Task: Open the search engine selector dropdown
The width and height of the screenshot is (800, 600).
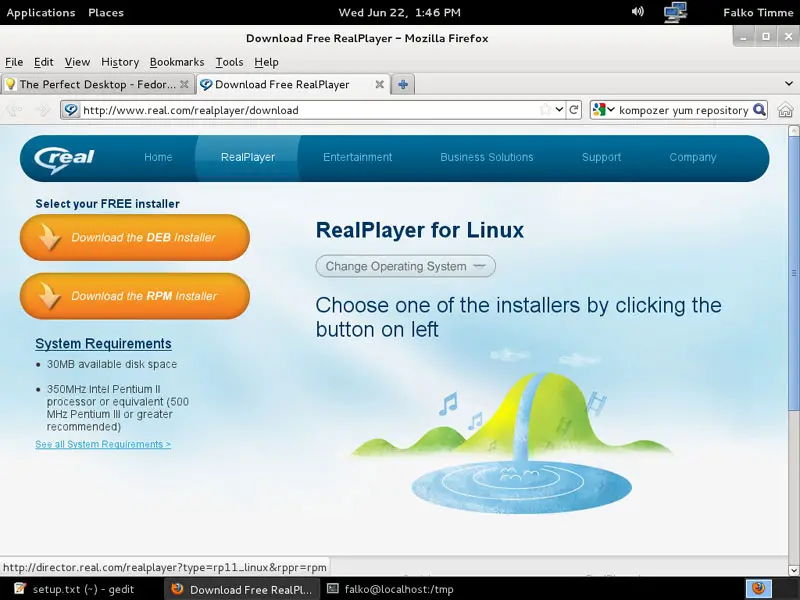Action: tap(604, 110)
